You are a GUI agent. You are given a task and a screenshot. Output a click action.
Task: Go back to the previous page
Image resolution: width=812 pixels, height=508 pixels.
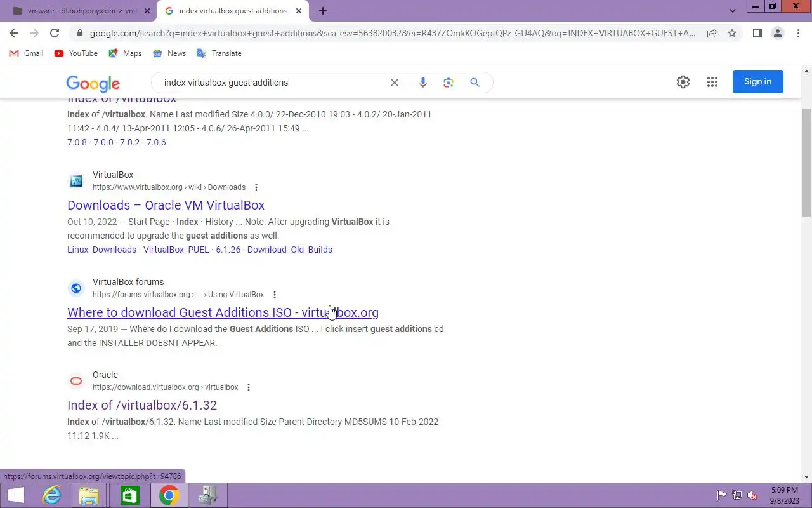[14, 33]
